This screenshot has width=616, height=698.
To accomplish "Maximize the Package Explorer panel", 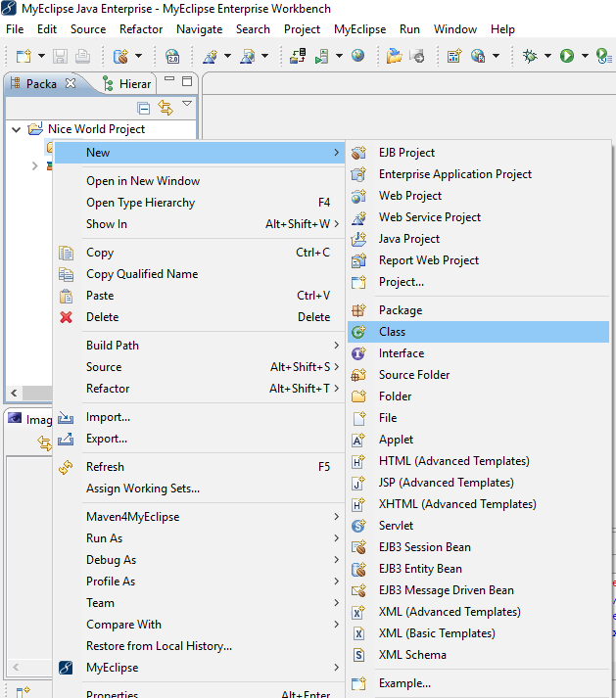I will (187, 81).
